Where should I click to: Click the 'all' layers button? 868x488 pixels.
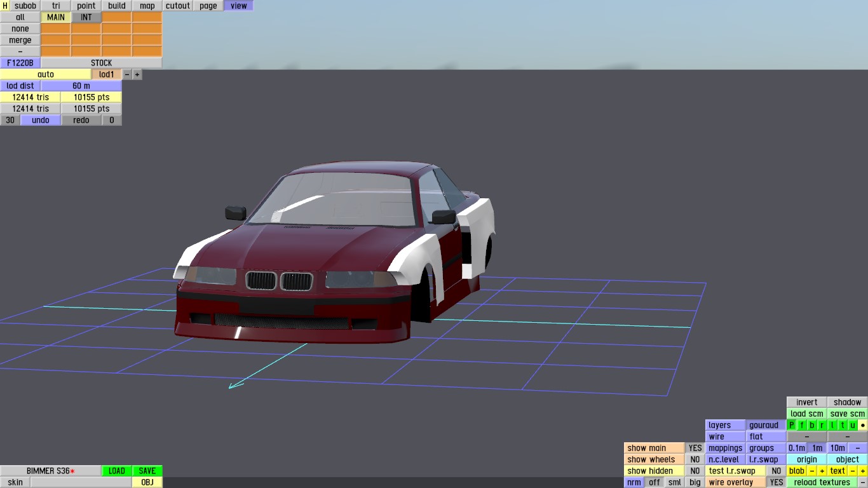coord(20,17)
